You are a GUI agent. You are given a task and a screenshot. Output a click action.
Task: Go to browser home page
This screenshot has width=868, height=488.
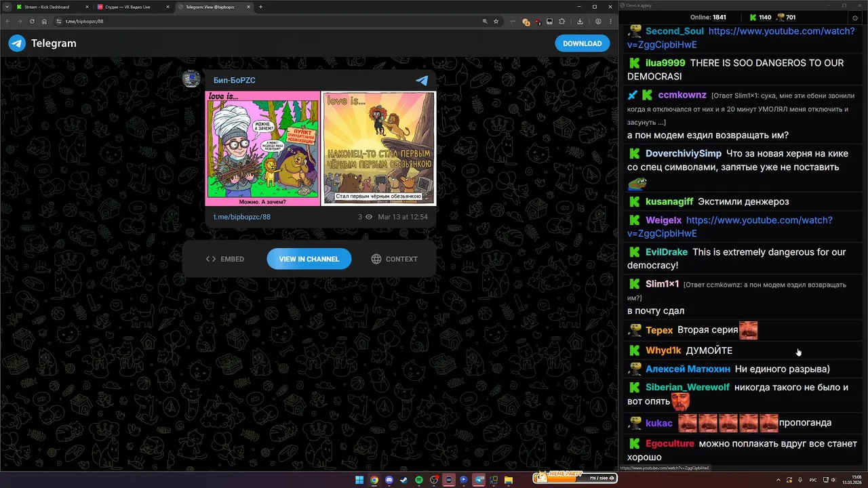pos(44,22)
